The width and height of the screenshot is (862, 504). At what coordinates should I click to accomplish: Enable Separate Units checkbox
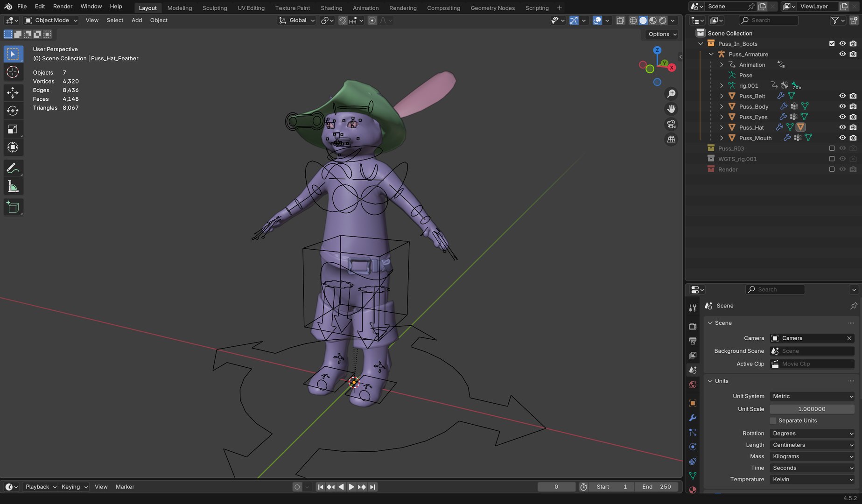(x=773, y=420)
